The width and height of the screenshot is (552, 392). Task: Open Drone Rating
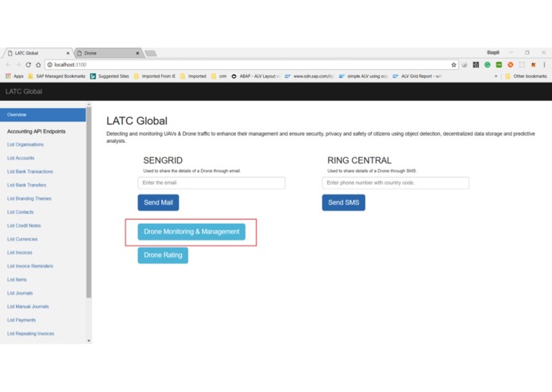click(163, 256)
